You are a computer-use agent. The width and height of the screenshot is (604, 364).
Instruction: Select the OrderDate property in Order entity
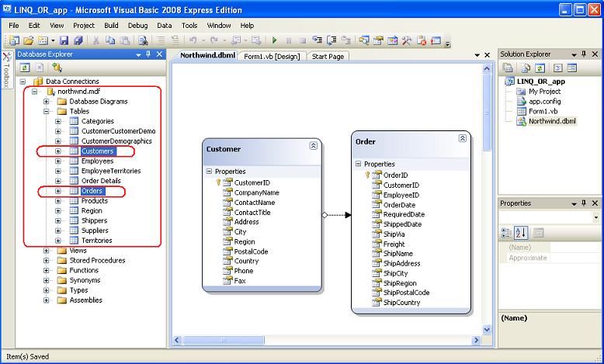click(x=399, y=205)
